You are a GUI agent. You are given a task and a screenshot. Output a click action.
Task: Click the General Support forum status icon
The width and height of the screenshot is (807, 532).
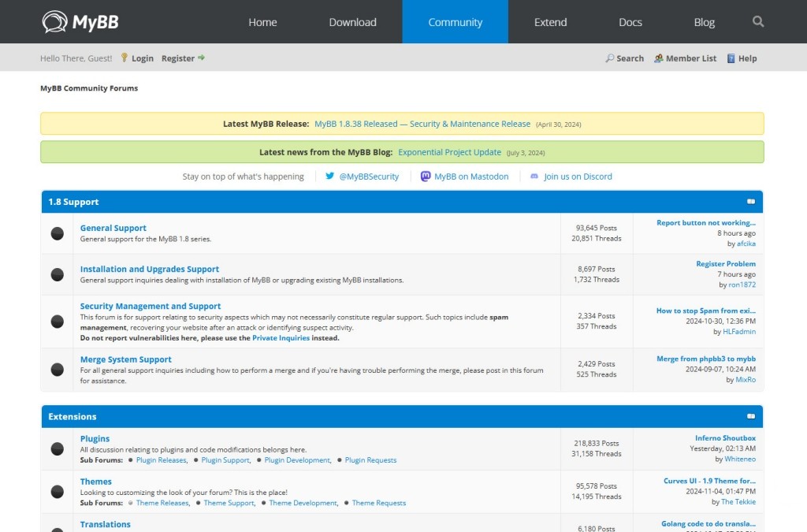(57, 233)
